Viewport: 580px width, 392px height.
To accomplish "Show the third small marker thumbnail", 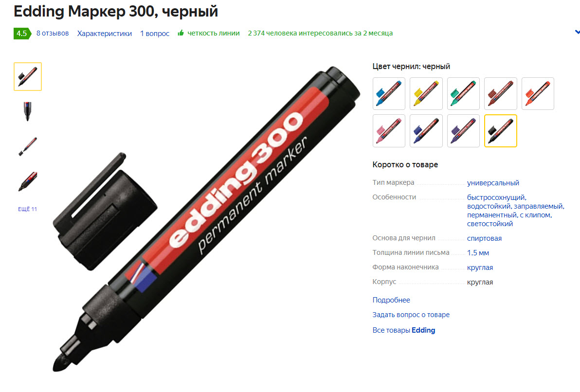I will click(28, 146).
